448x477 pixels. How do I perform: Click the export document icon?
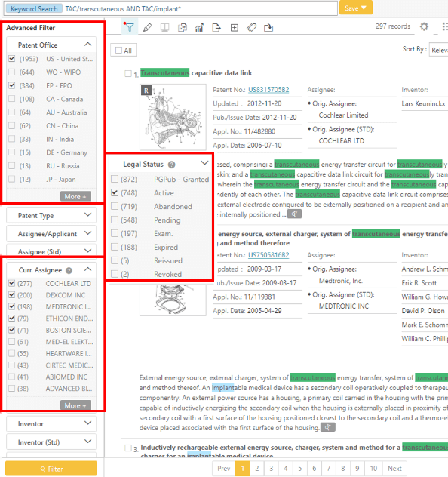[x=216, y=28]
